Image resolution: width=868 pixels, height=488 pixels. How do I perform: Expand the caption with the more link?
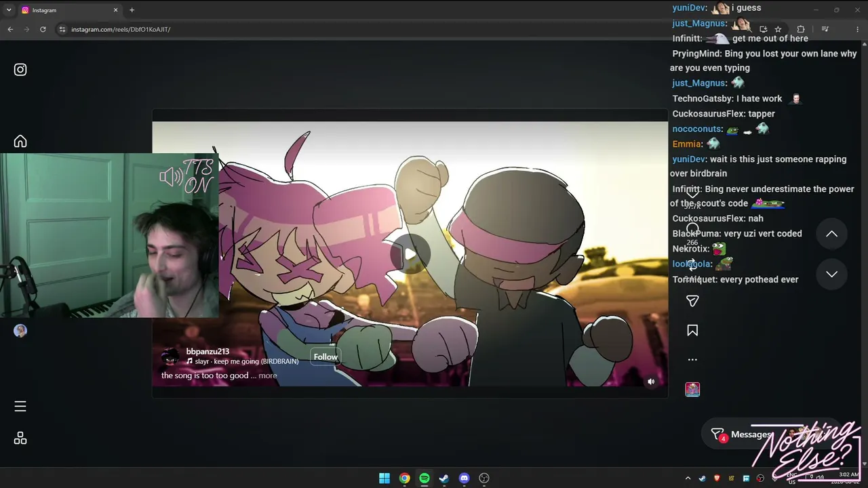(268, 375)
